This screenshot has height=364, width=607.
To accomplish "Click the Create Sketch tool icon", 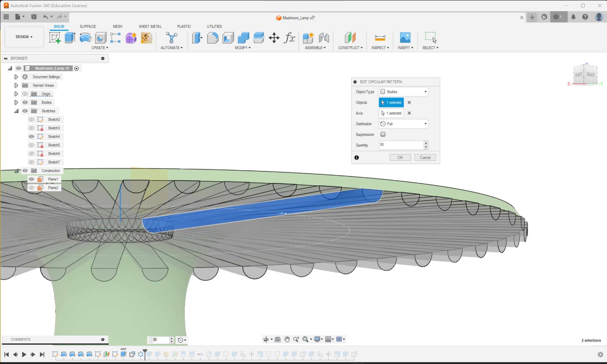I will point(55,38).
